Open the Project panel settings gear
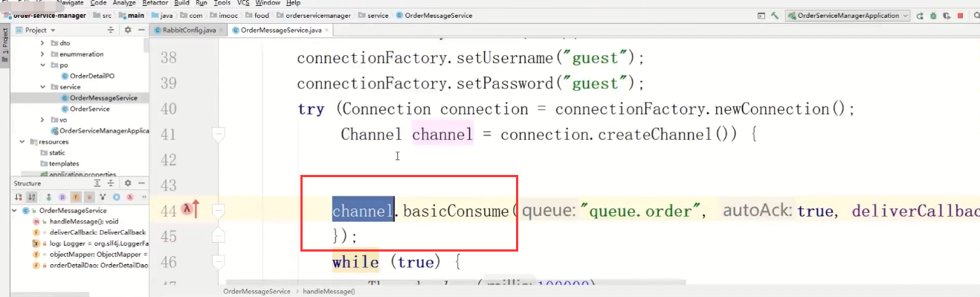Viewport: 980px width, 297px height. click(x=127, y=30)
